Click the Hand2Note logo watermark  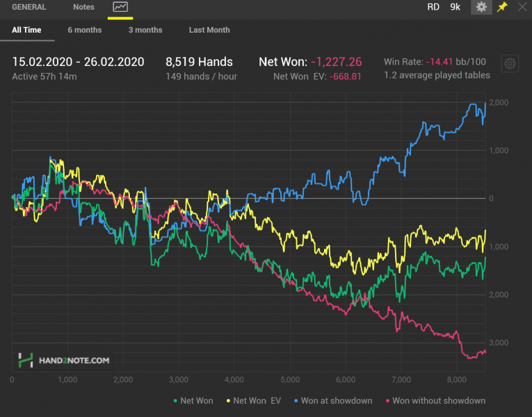(x=64, y=360)
